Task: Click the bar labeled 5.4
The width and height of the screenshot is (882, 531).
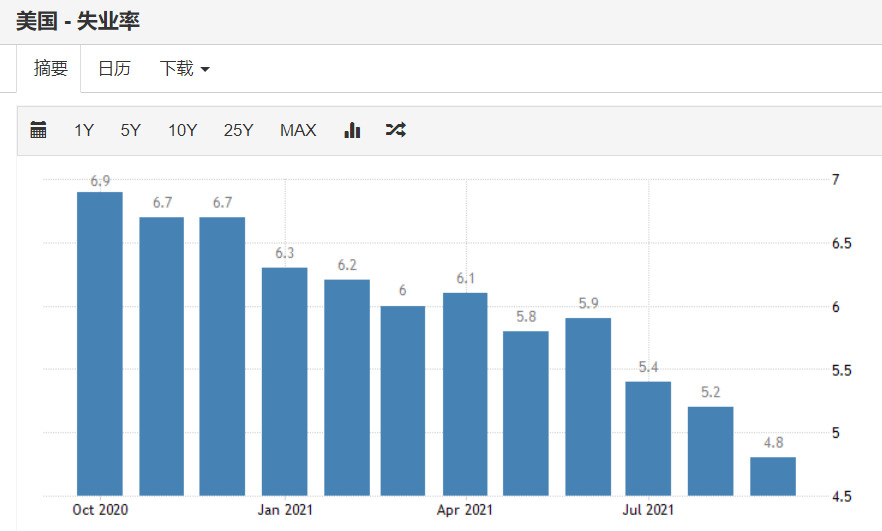Action: coord(648,439)
